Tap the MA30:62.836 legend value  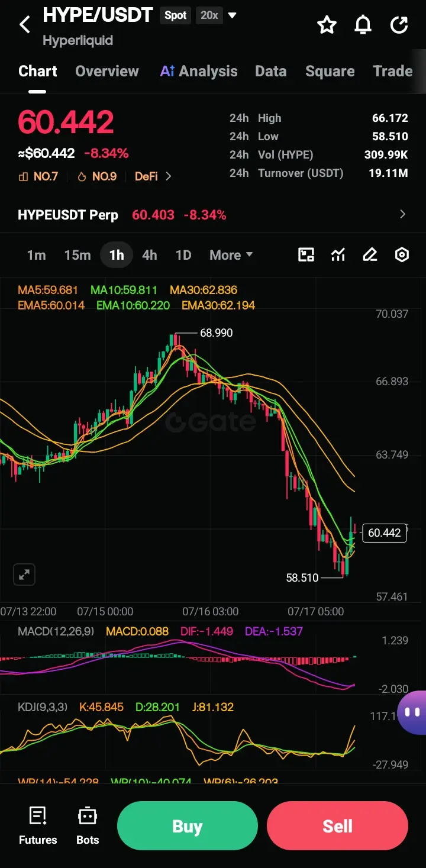click(204, 290)
